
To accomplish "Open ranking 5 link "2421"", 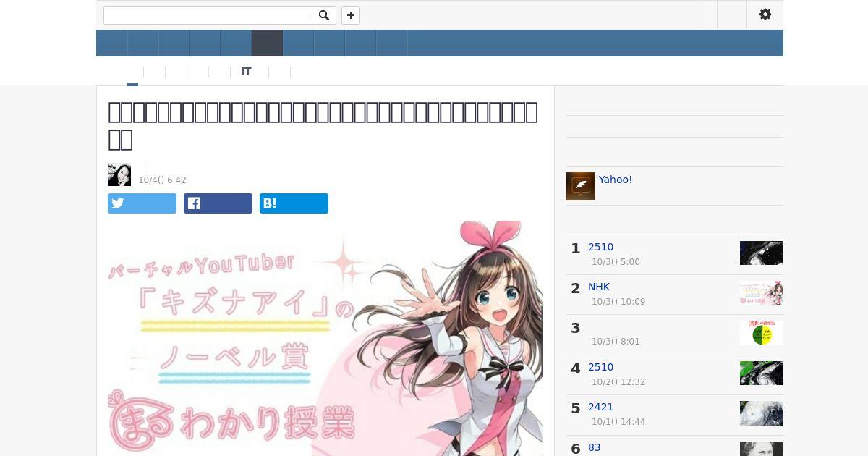I will pyautogui.click(x=600, y=407).
